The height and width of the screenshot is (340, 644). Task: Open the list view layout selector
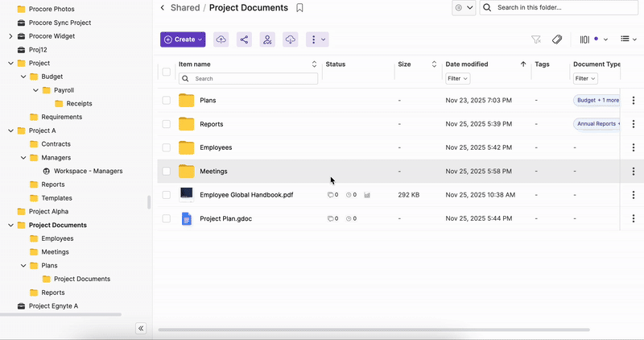point(629,39)
